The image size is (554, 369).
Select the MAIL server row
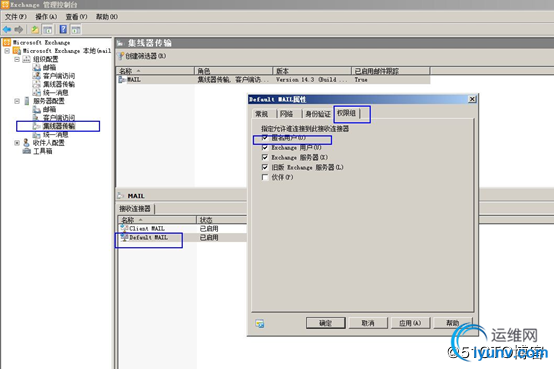[x=273, y=80]
